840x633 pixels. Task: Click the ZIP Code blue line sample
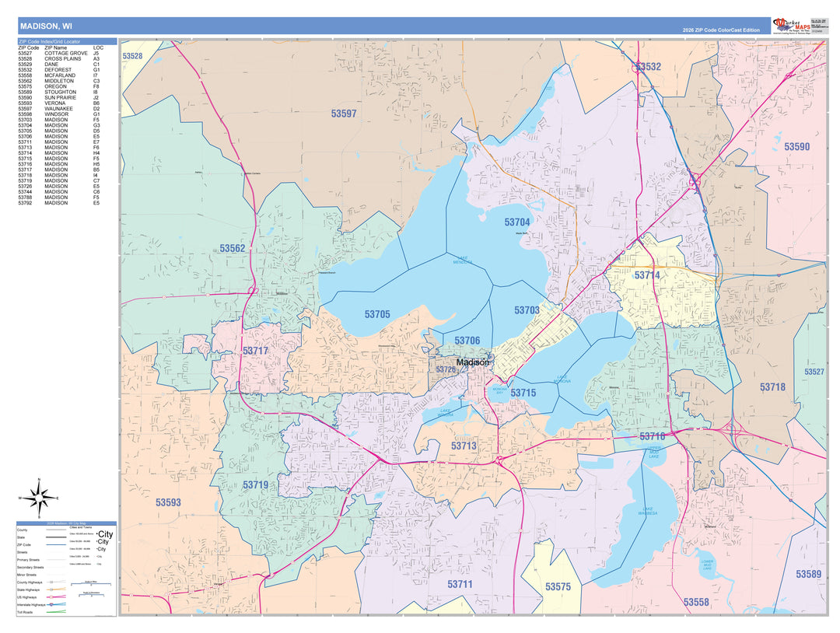[56, 544]
